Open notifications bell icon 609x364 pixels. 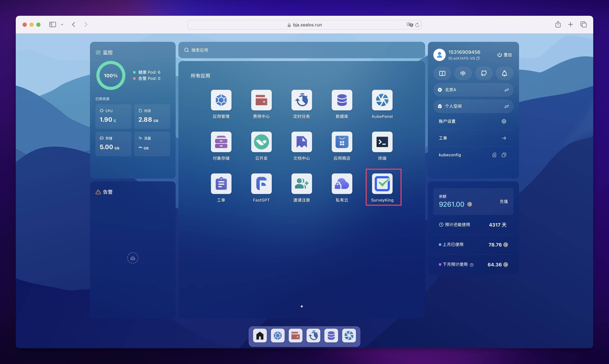click(504, 73)
